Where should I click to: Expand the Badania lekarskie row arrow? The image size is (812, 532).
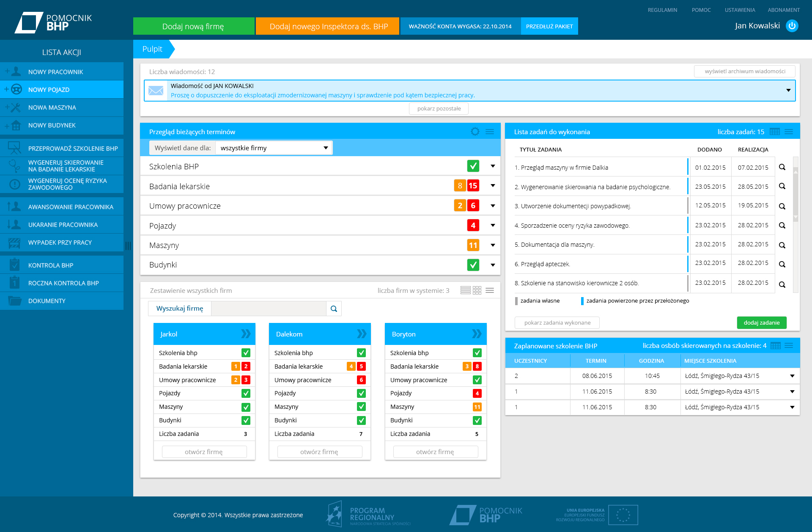tap(493, 185)
